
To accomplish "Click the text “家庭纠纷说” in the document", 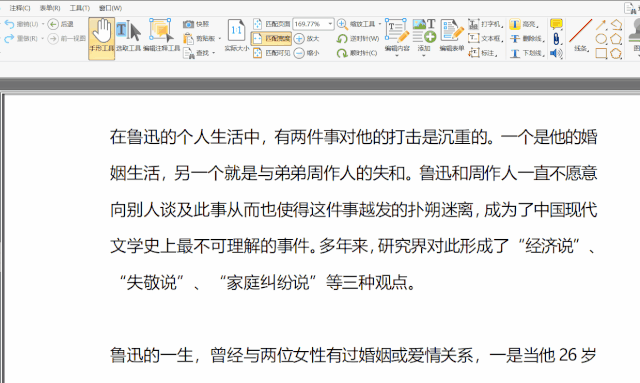I will pos(267,282).
